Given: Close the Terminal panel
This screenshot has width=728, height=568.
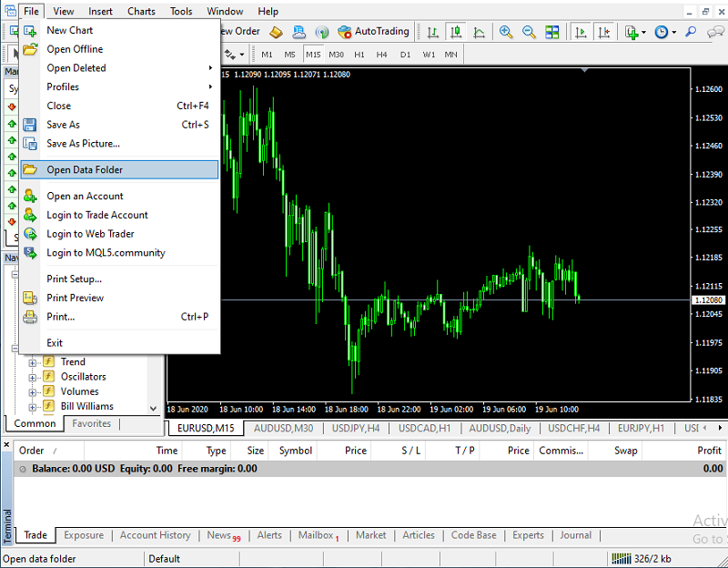Looking at the screenshot, I should pos(6,445).
